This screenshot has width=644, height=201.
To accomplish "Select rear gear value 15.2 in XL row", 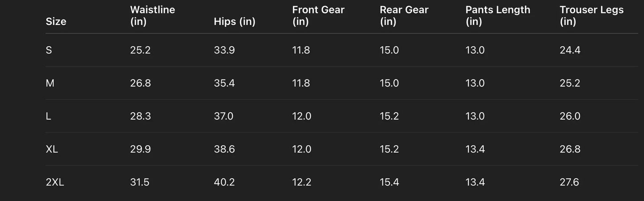I will point(389,149).
